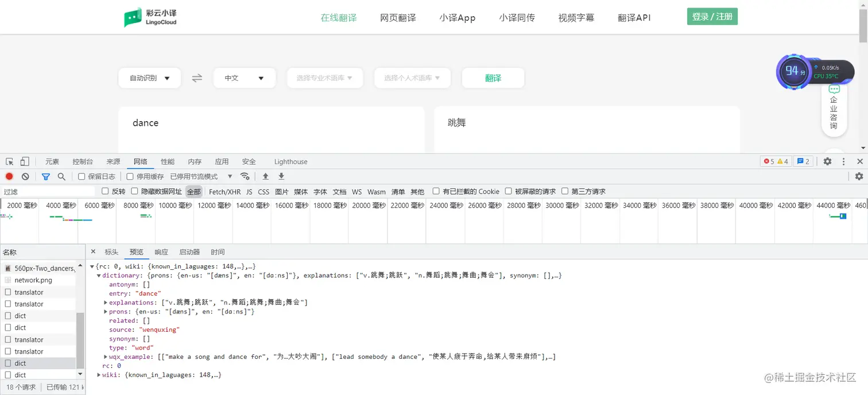The image size is (868, 395).
Task: Switch to the 元素 DevTools tab
Action: [x=52, y=162]
